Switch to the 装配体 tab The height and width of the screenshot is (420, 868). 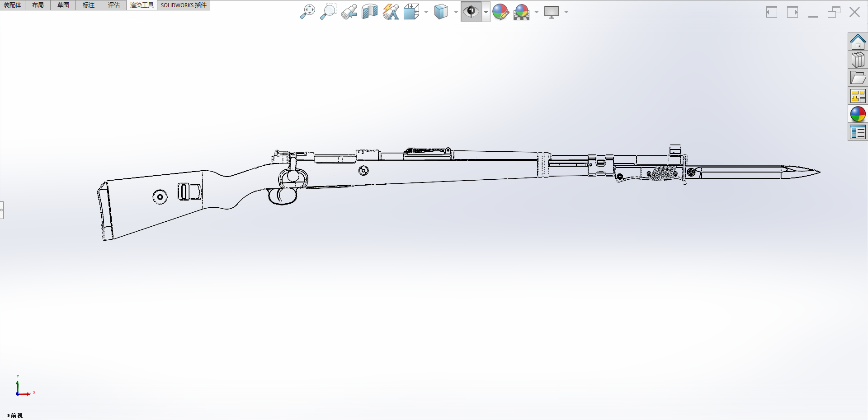13,5
